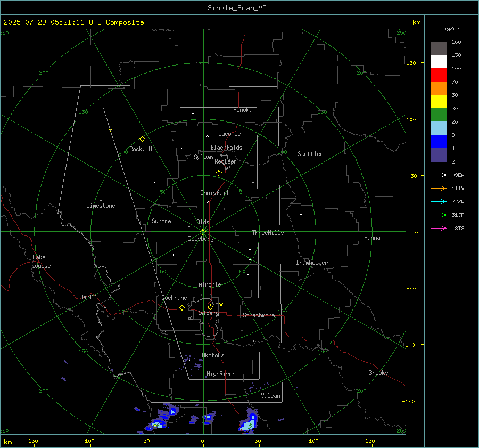Click the storm cell with green core southwest

[x=156, y=425]
